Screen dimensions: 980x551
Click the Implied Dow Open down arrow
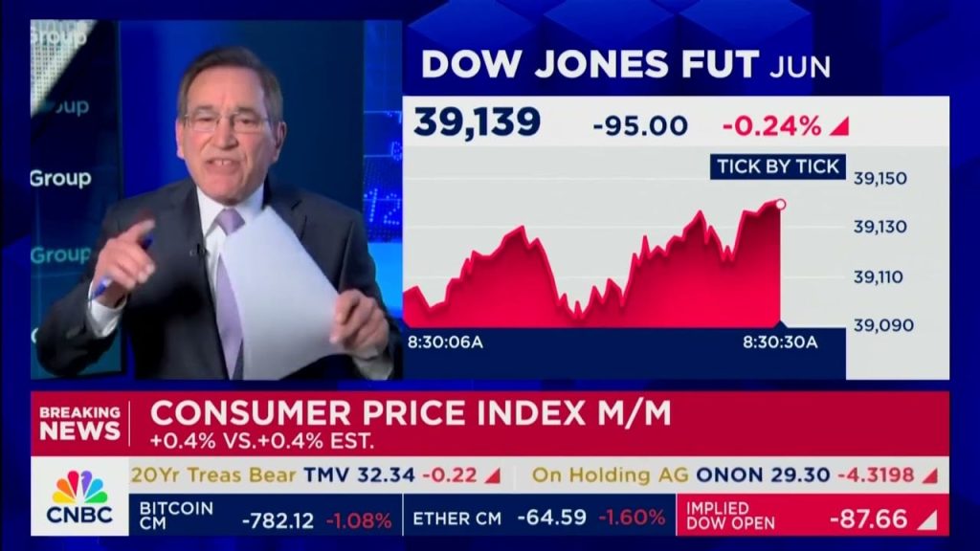pos(927,518)
